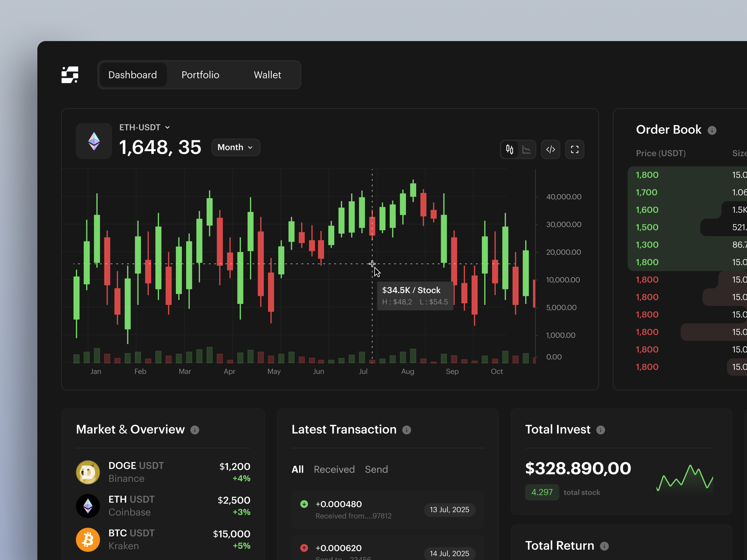This screenshot has width=747, height=560.
Task: Select the Send transaction filter
Action: [376, 469]
